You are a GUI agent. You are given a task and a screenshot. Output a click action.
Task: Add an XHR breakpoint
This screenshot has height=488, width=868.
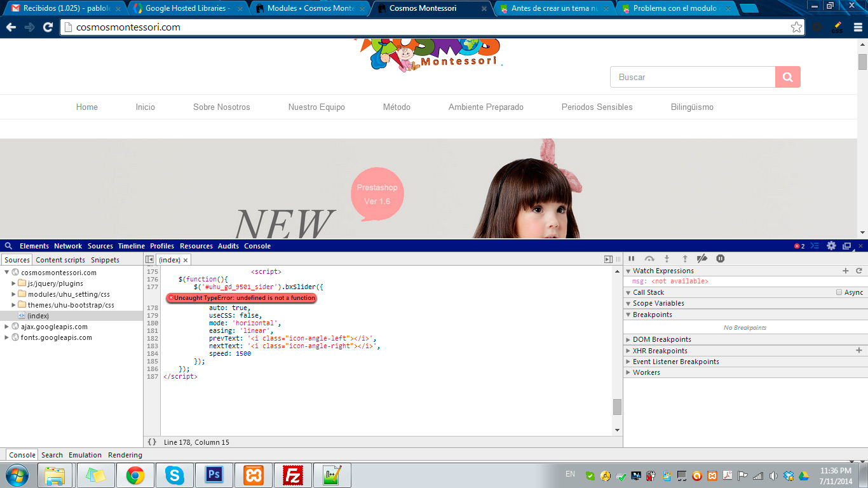[x=859, y=350]
